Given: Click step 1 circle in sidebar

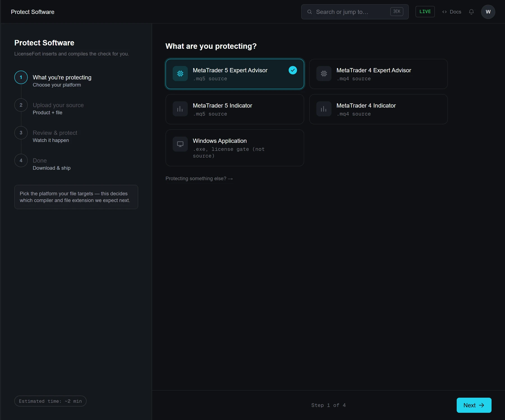Looking at the screenshot, I should [21, 77].
